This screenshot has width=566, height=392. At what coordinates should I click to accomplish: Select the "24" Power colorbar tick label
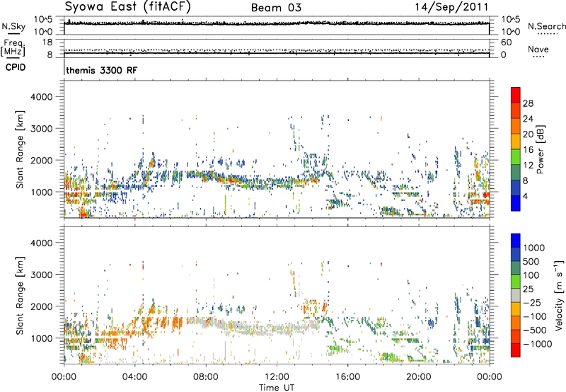[x=528, y=119]
